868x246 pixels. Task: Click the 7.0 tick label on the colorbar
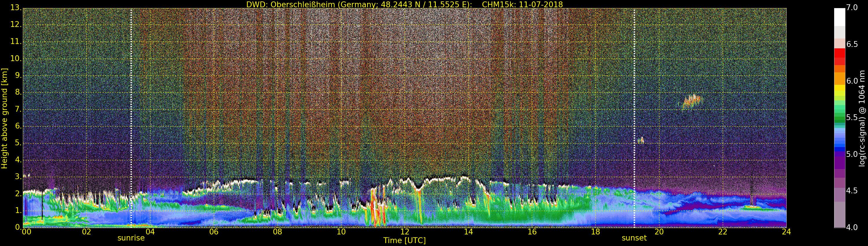coord(852,8)
